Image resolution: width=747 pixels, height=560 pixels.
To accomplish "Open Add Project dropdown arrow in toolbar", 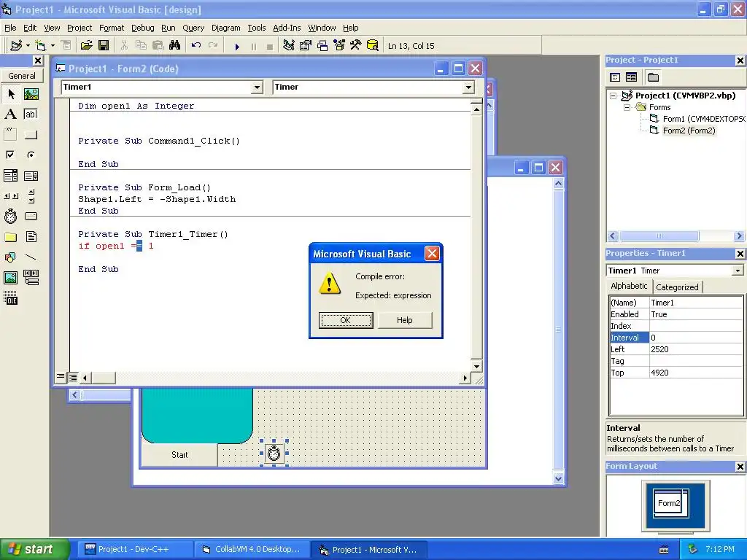I will point(28,46).
